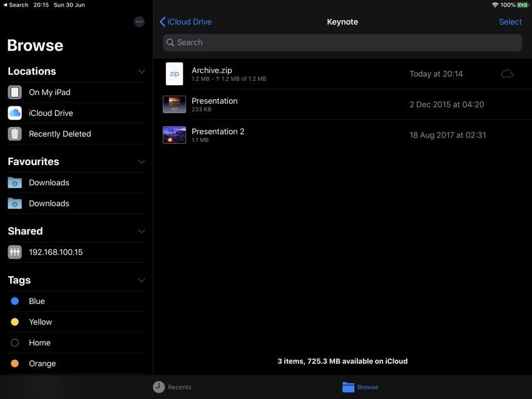
Task: Click the Browse heading
Action: [x=35, y=46]
